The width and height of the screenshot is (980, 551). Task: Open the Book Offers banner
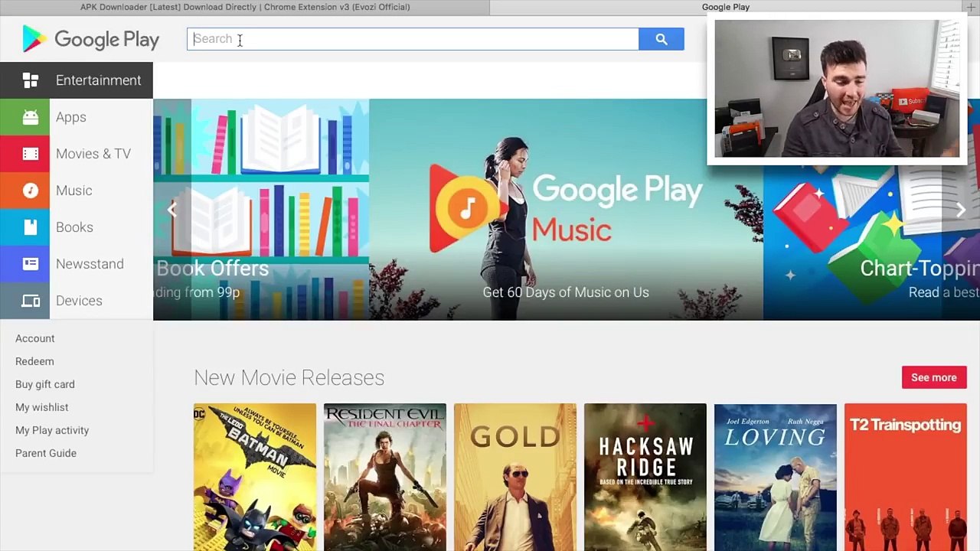(x=261, y=210)
